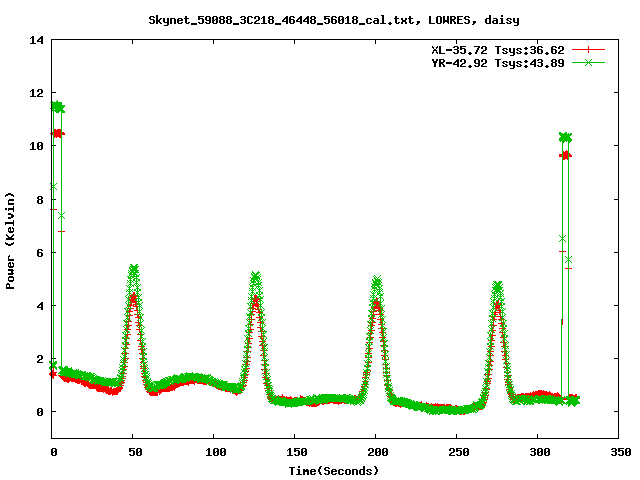
Task: Click the red calibration spike top at start
Action: 58,133
